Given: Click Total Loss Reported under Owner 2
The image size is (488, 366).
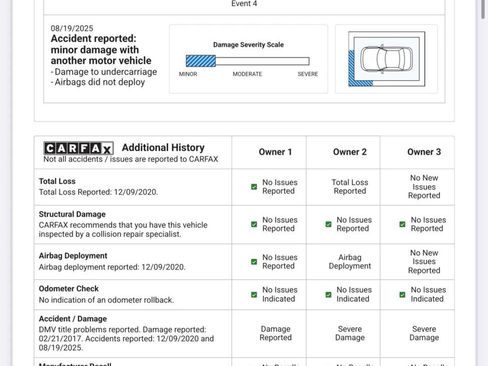Looking at the screenshot, I should [350, 187].
